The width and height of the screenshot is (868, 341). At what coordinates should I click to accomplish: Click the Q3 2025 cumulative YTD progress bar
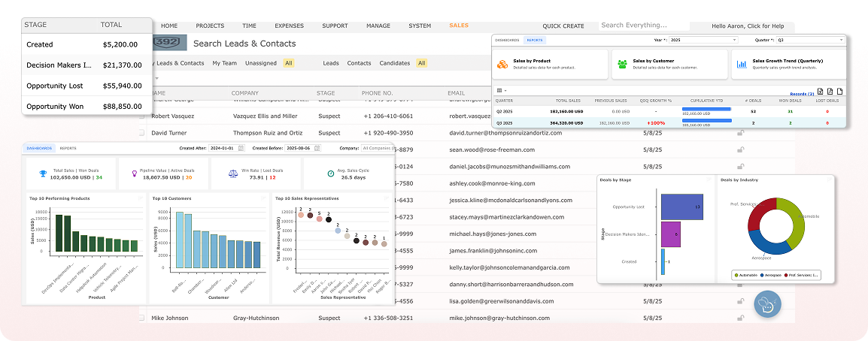(x=707, y=120)
